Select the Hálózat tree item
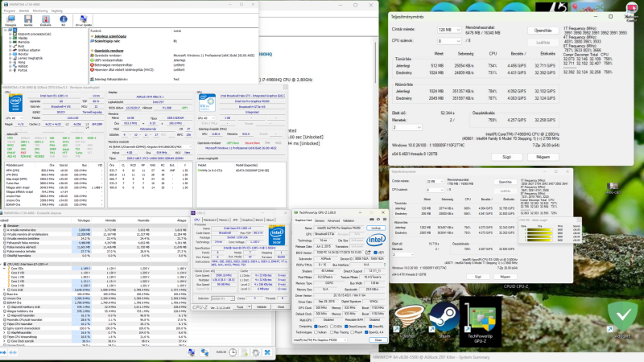This screenshot has width=644, height=362. [x=23, y=66]
